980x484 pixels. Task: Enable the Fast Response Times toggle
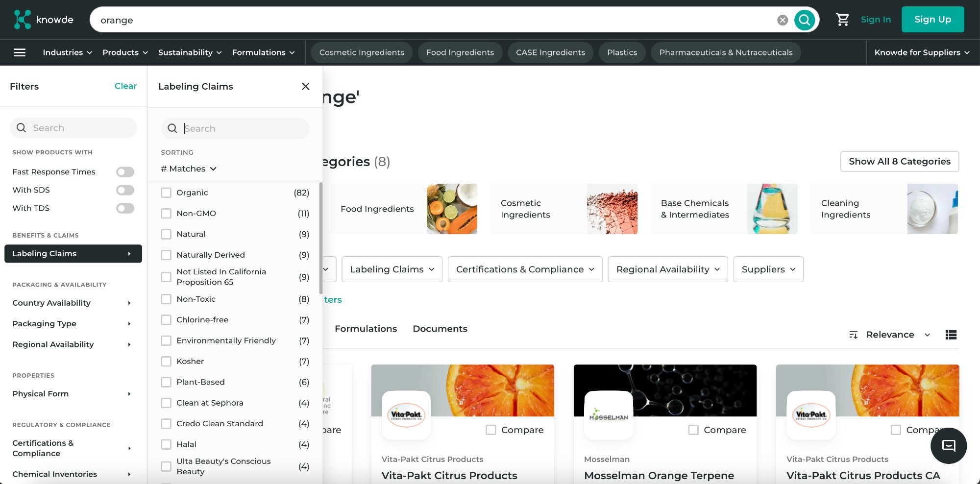click(125, 171)
